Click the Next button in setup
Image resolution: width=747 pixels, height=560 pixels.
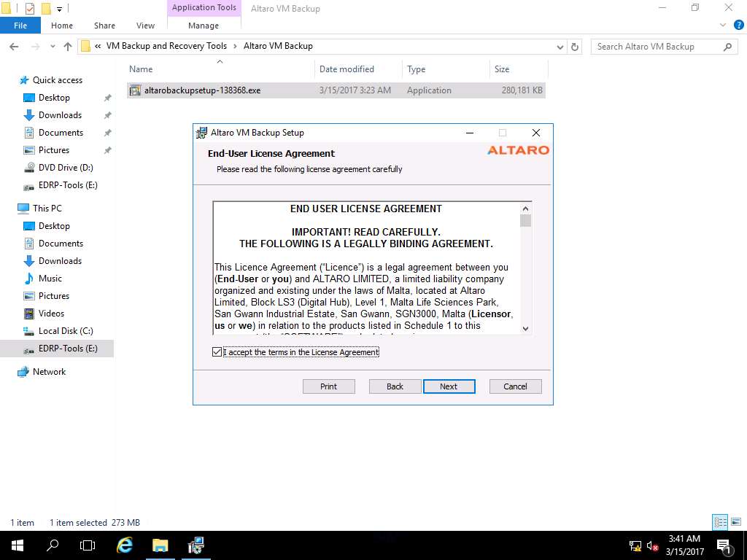tap(449, 386)
